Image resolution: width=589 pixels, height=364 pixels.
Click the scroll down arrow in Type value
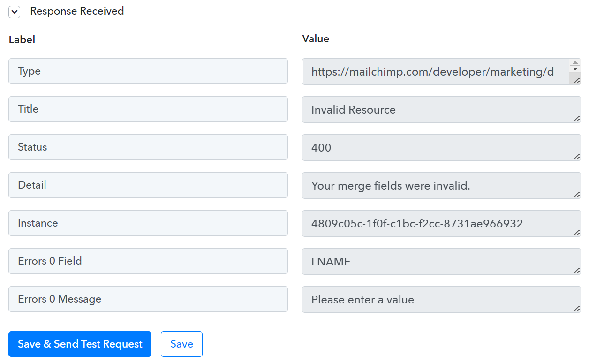[575, 69]
